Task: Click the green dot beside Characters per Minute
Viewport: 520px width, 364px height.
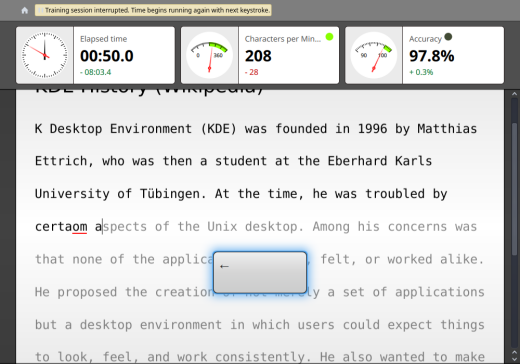Action: click(329, 37)
